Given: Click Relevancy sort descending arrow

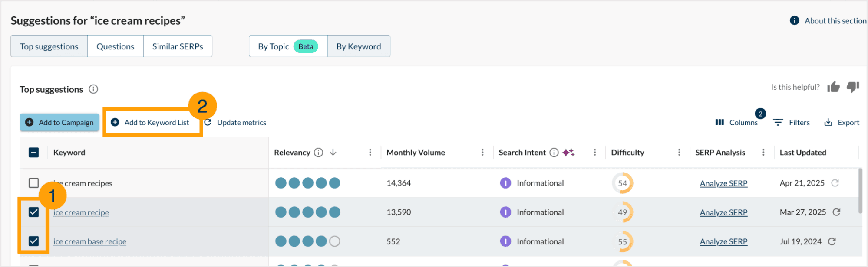Looking at the screenshot, I should click(x=333, y=153).
